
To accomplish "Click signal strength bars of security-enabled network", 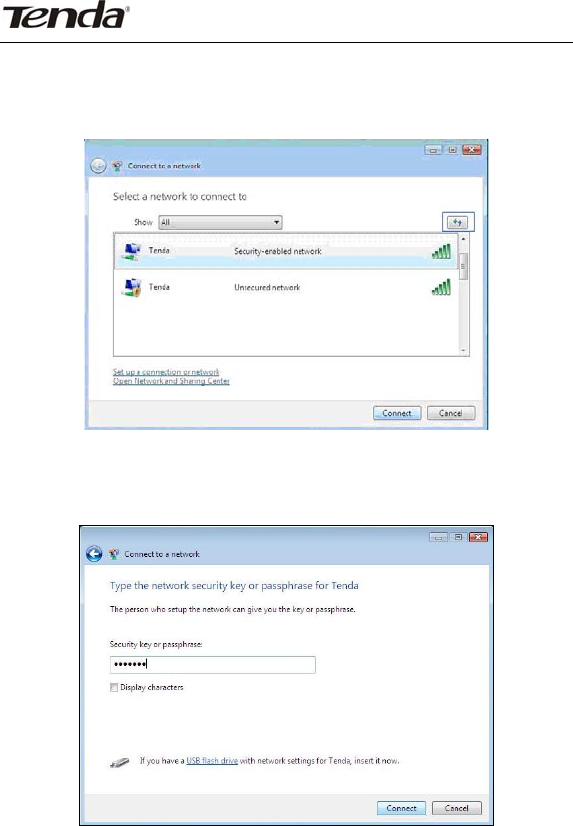I will [x=441, y=251].
